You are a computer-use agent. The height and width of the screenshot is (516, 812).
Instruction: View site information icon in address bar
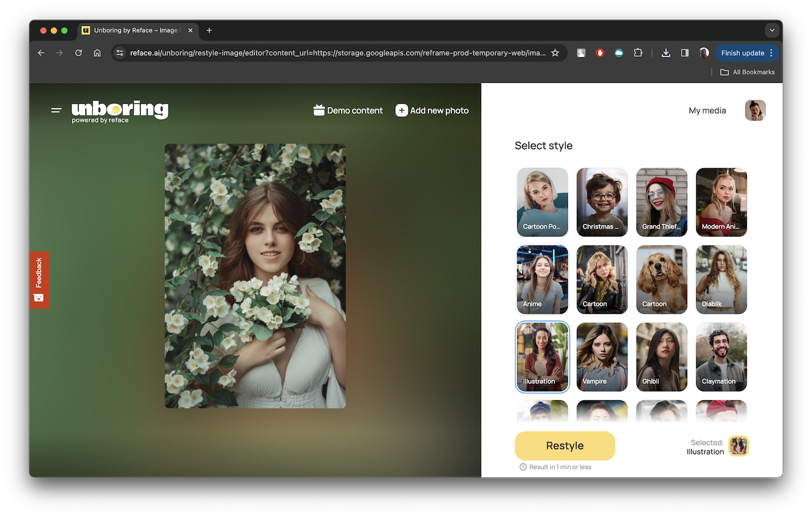[120, 53]
